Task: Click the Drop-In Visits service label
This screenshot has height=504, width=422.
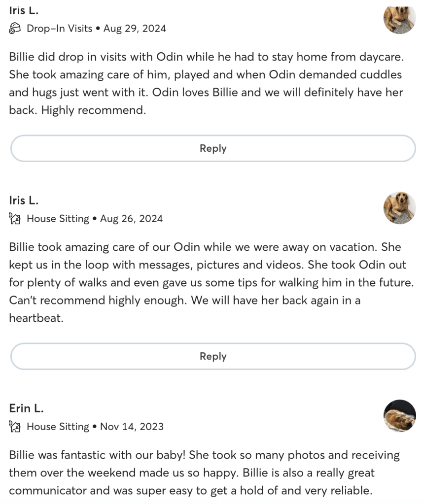Action: (x=59, y=29)
